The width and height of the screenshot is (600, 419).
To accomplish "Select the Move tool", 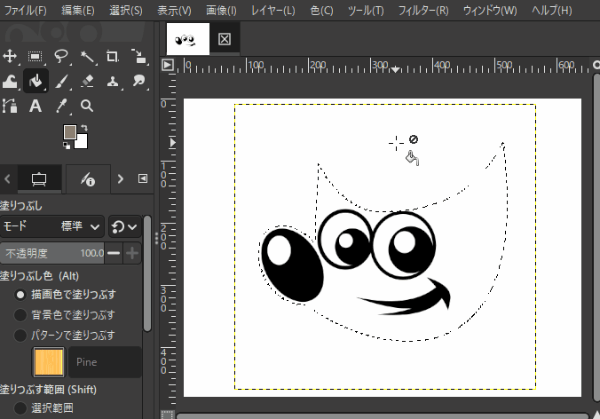I will [10, 56].
